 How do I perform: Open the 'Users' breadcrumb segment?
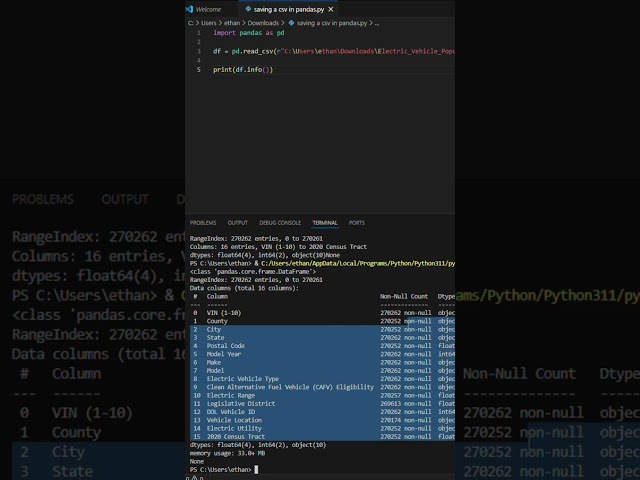(209, 23)
